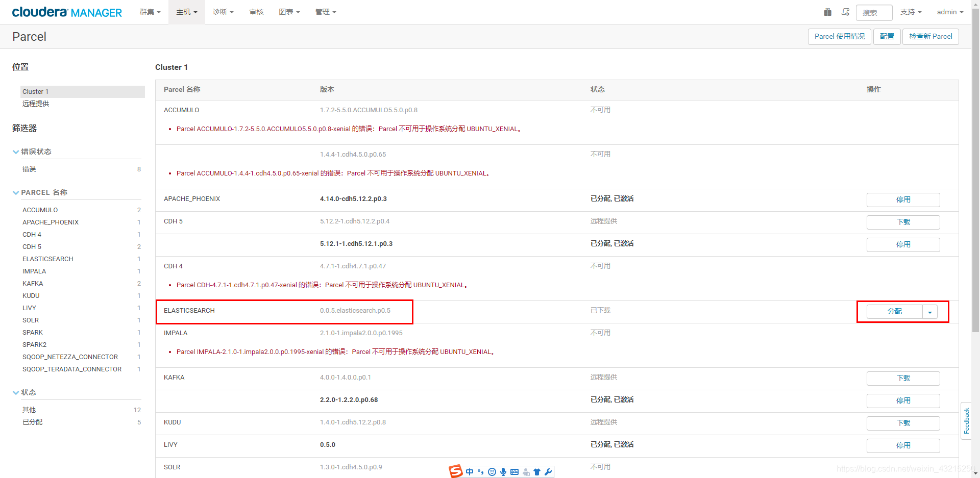Download CDH 5 version 5.12.2 parcel

coord(903,222)
